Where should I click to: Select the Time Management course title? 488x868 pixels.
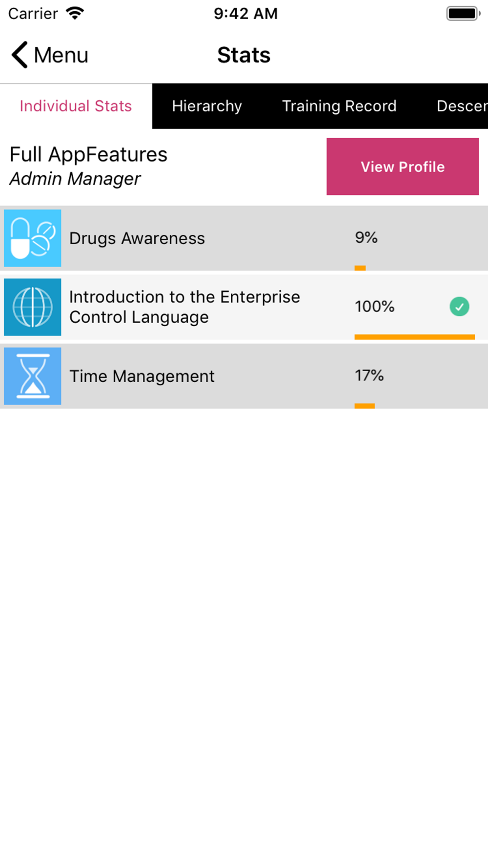coord(142,376)
